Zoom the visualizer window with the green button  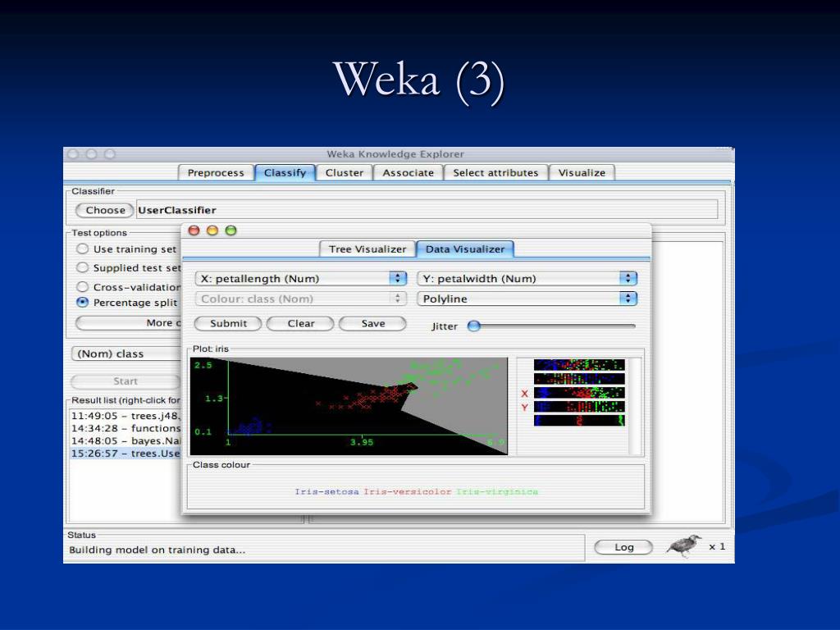[x=231, y=231]
